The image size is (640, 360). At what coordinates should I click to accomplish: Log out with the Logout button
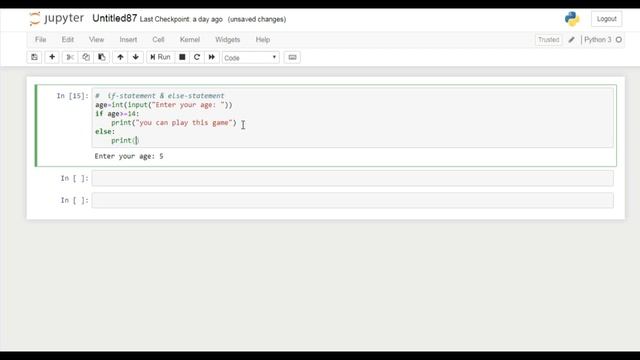coord(607,19)
